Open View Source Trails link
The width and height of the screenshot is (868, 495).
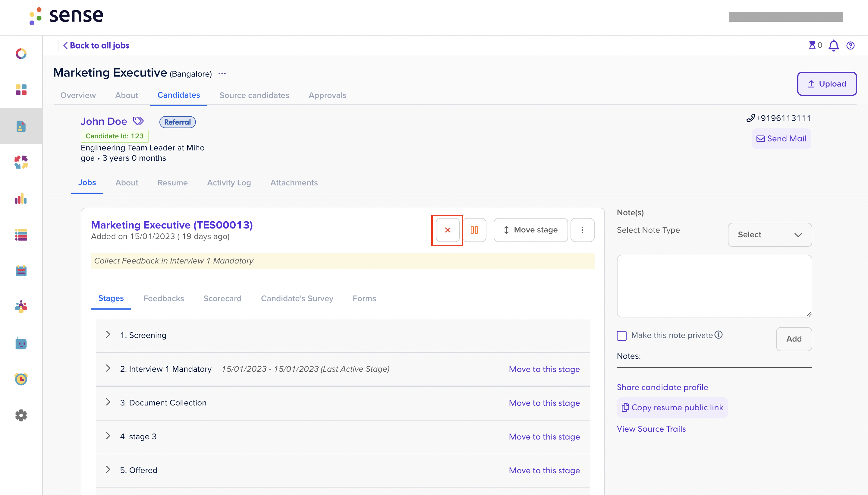651,429
